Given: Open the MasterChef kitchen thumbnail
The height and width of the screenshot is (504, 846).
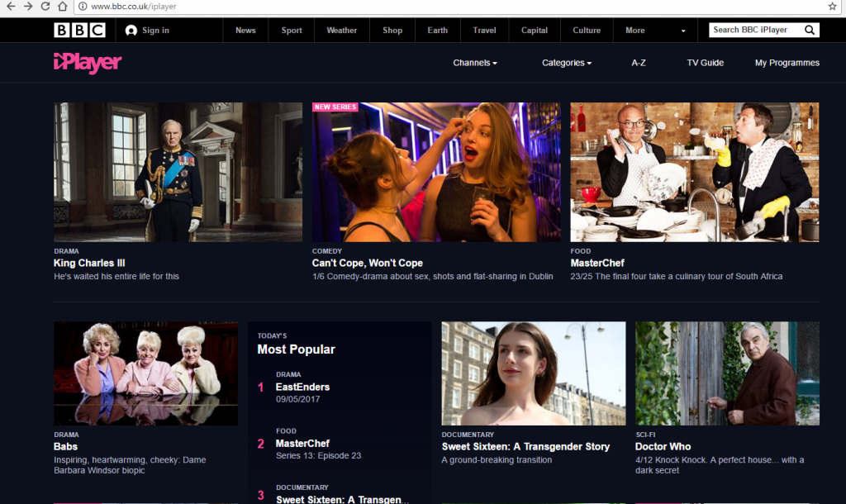Looking at the screenshot, I should tap(694, 172).
